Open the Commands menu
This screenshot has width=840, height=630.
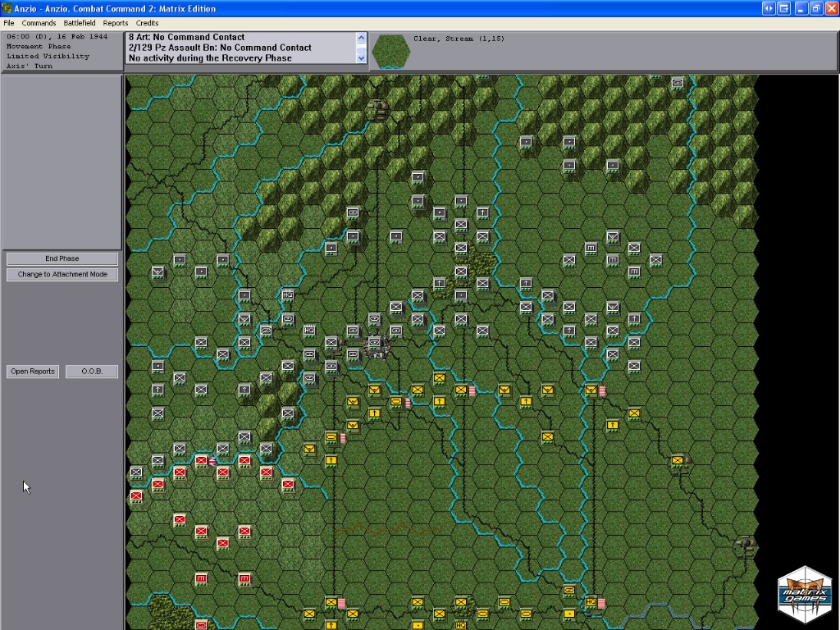[x=39, y=23]
